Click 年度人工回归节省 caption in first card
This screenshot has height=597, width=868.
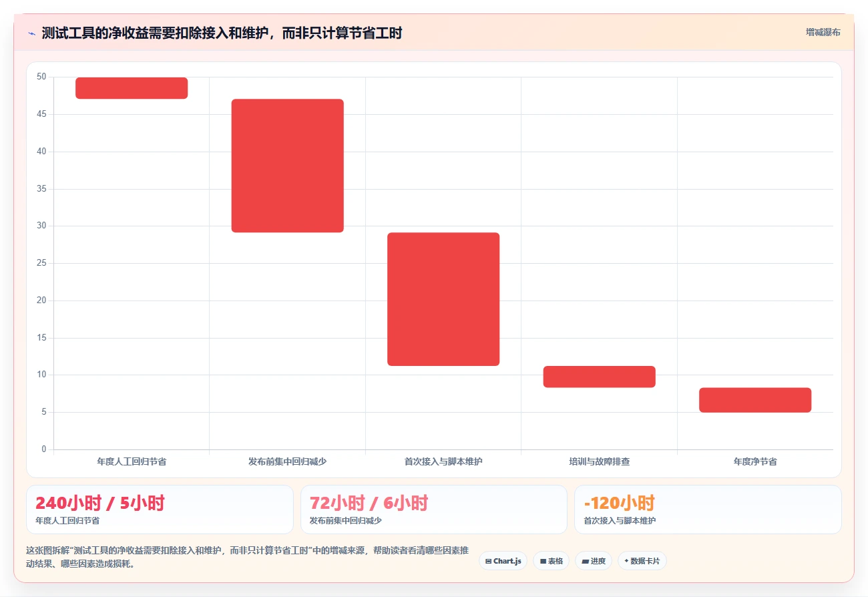pyautogui.click(x=67, y=521)
